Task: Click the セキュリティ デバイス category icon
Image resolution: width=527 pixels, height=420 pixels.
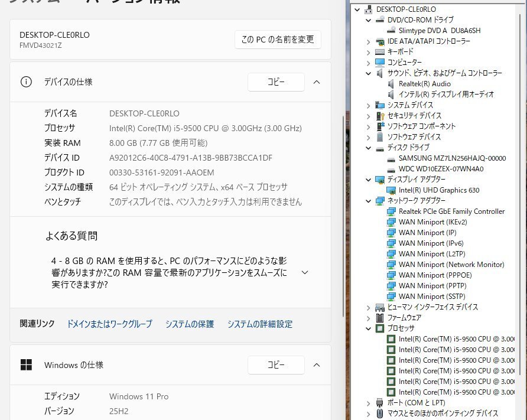Action: pyautogui.click(x=380, y=116)
